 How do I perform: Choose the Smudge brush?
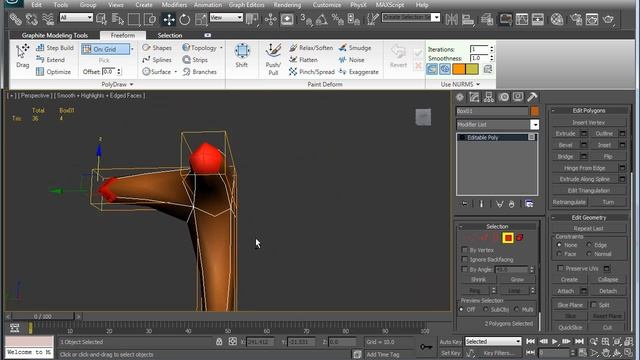click(x=355, y=48)
